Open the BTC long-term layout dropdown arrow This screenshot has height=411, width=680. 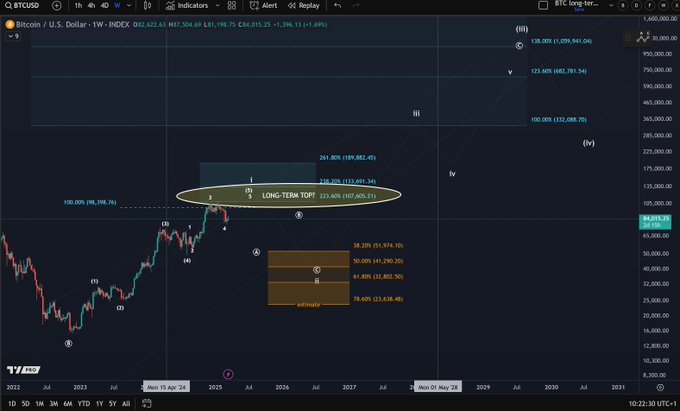pyautogui.click(x=611, y=6)
